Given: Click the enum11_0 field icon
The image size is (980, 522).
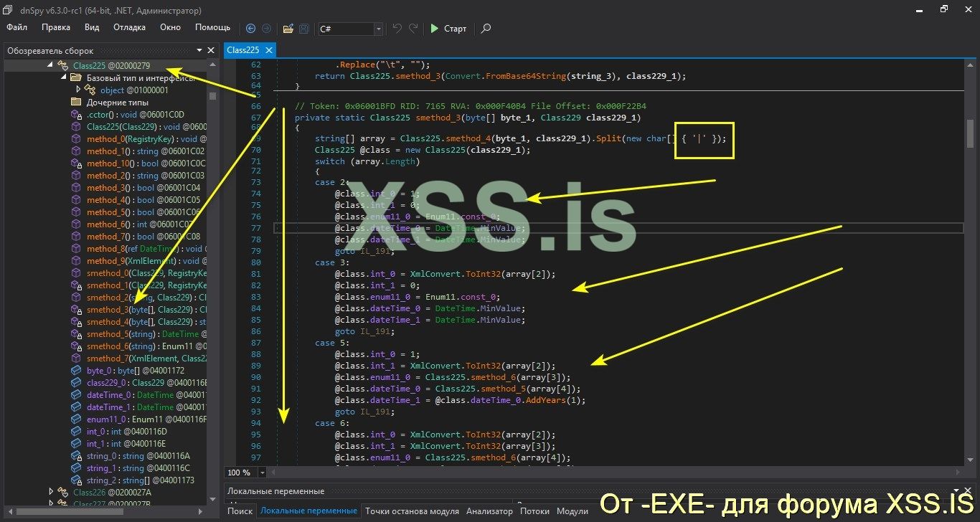Looking at the screenshot, I should click(x=76, y=419).
